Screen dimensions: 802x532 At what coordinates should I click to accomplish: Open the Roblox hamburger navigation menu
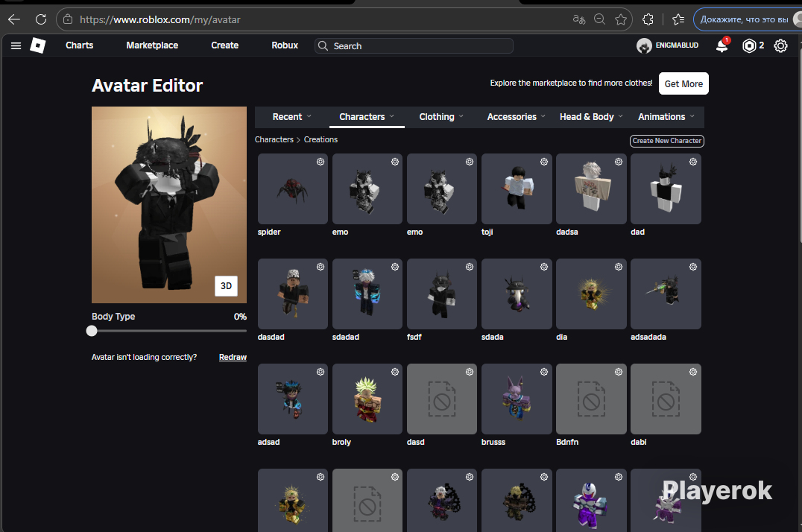(x=16, y=46)
